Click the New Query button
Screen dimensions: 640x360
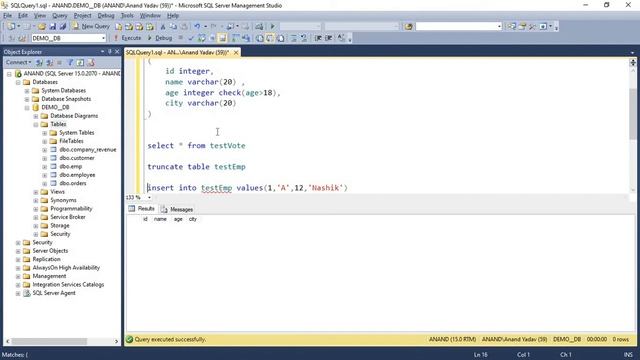tap(91, 26)
